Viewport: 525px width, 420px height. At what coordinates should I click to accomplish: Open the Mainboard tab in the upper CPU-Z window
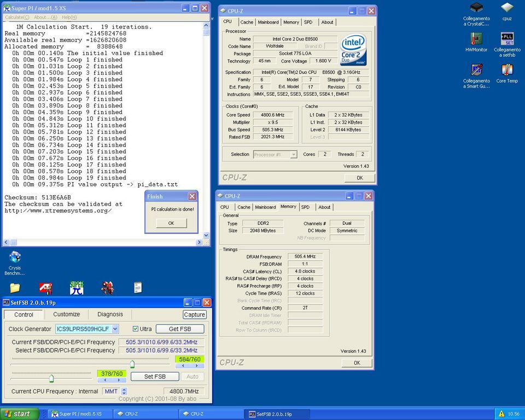[x=268, y=22]
